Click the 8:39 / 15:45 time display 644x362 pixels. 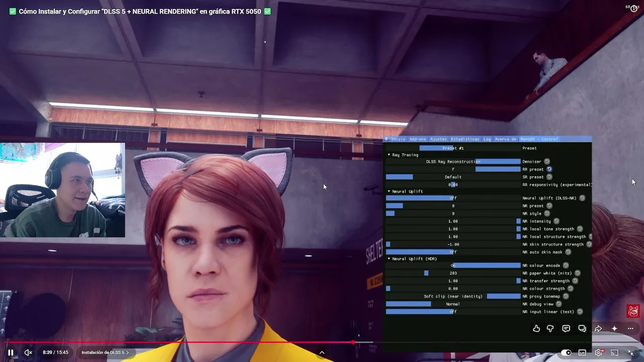tap(55, 352)
